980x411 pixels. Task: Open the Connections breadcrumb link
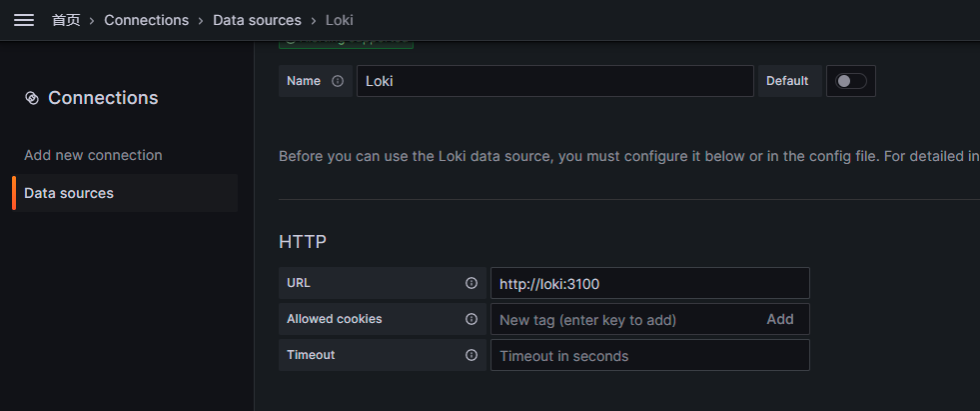click(x=146, y=20)
